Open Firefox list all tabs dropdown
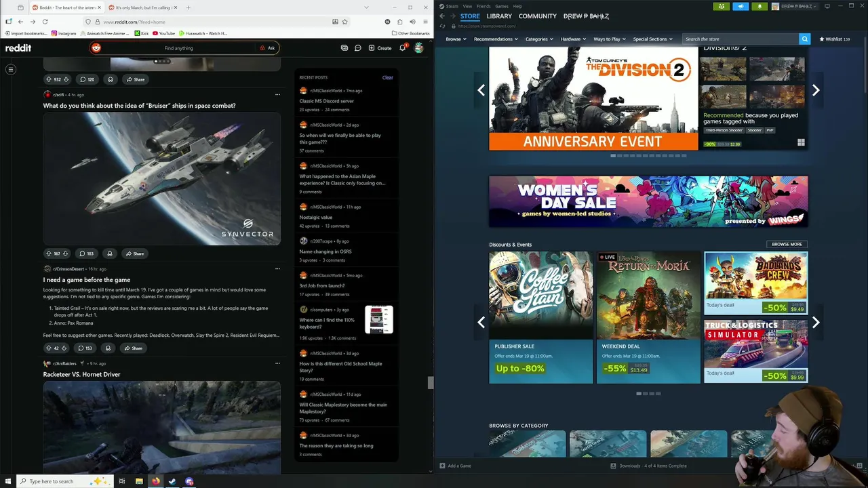This screenshot has height=488, width=868. point(367,7)
